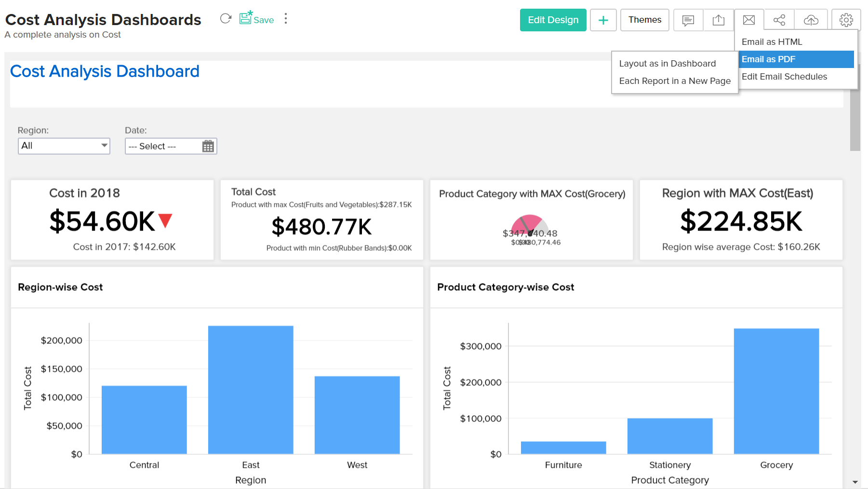The width and height of the screenshot is (868, 489).
Task: Add a new element with plus button
Action: tap(603, 20)
